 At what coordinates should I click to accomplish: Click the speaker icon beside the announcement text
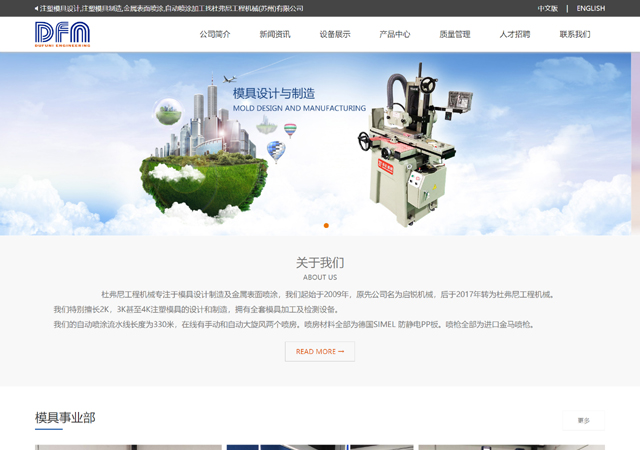(36, 8)
